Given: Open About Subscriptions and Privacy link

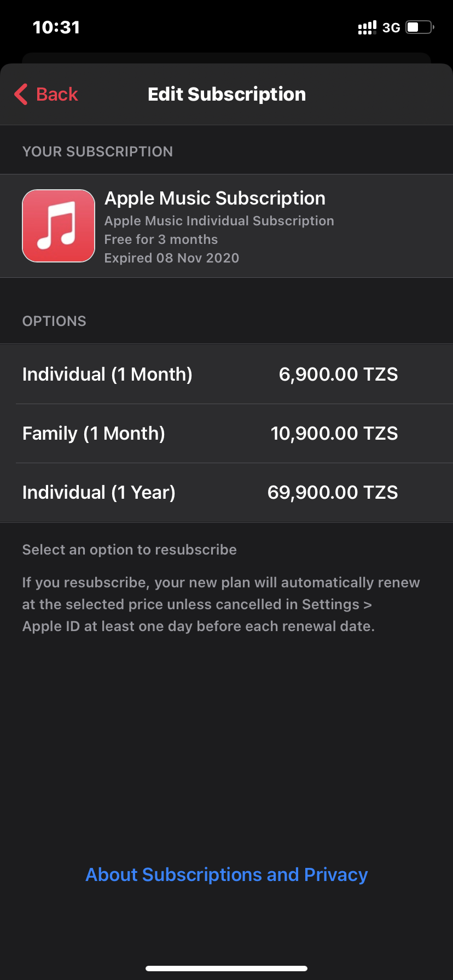Looking at the screenshot, I should point(226,874).
